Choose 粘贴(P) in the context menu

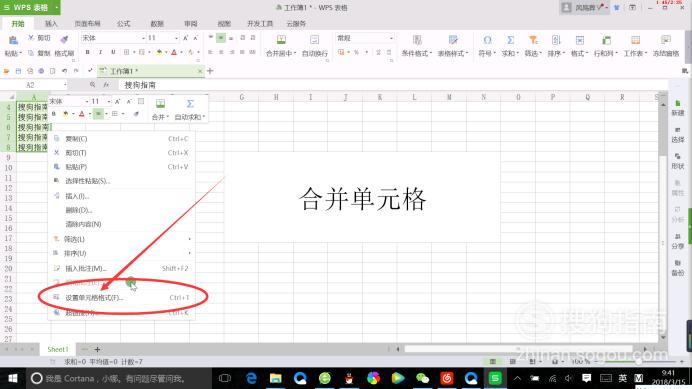pos(121,167)
